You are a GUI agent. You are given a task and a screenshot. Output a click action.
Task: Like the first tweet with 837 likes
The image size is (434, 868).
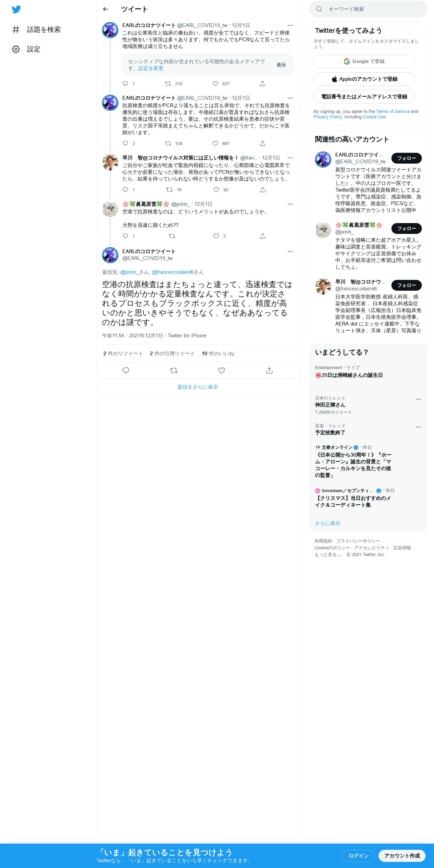[215, 83]
